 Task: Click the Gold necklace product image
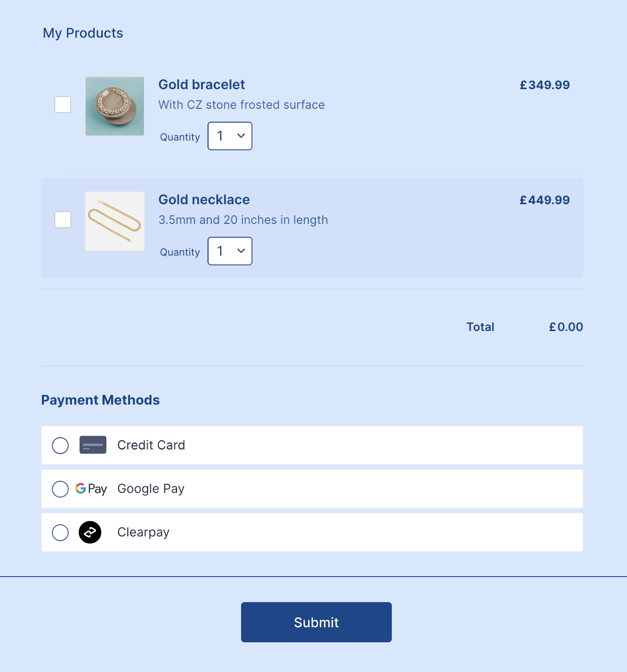[x=115, y=221]
